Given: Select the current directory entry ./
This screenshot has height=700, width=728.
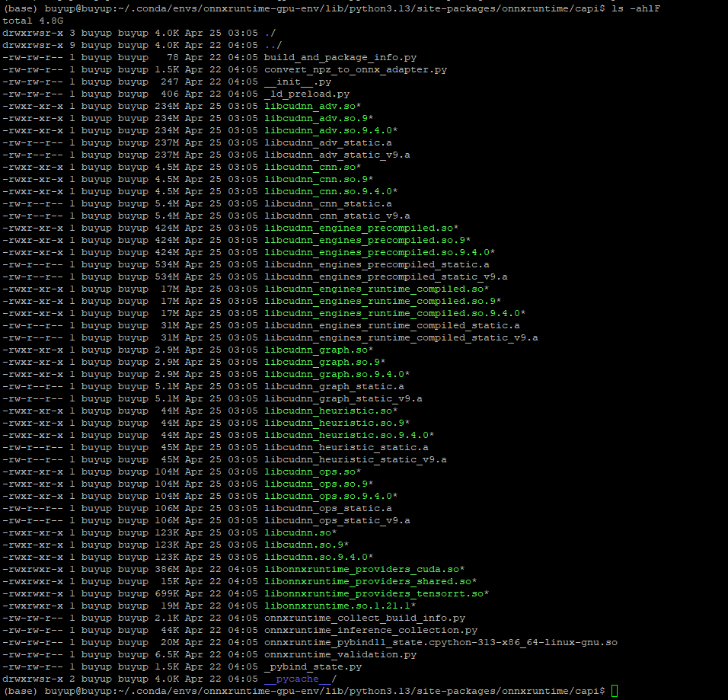Looking at the screenshot, I should click(x=267, y=33).
